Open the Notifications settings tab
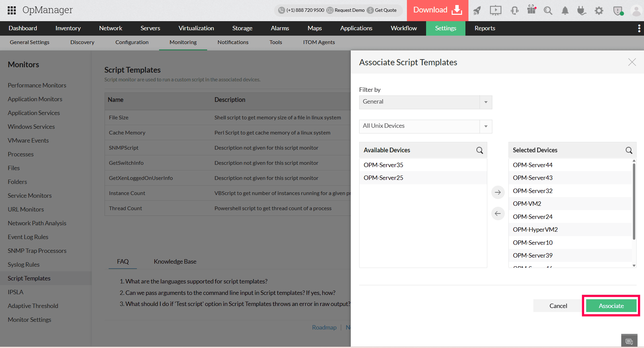 click(x=233, y=42)
